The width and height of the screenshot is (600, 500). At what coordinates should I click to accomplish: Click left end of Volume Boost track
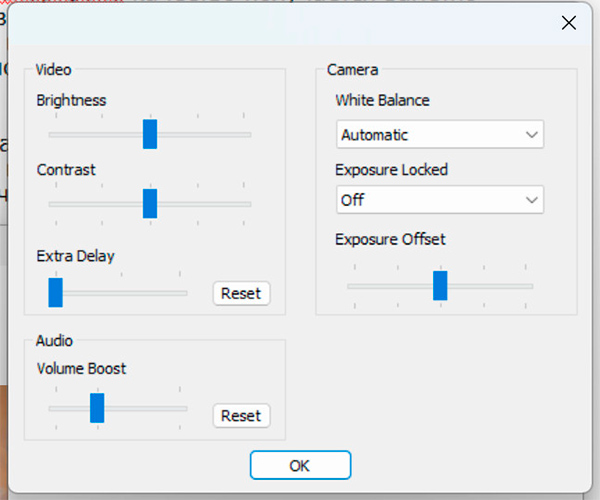tap(51, 408)
